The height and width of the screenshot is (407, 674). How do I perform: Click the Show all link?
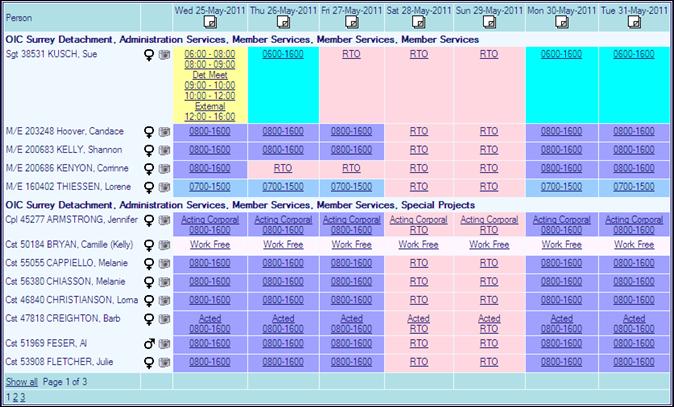[21, 382]
